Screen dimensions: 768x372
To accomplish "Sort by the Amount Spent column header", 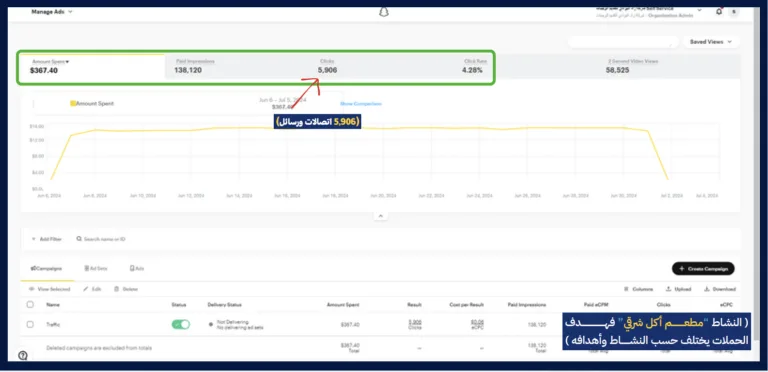I will pyautogui.click(x=343, y=304).
